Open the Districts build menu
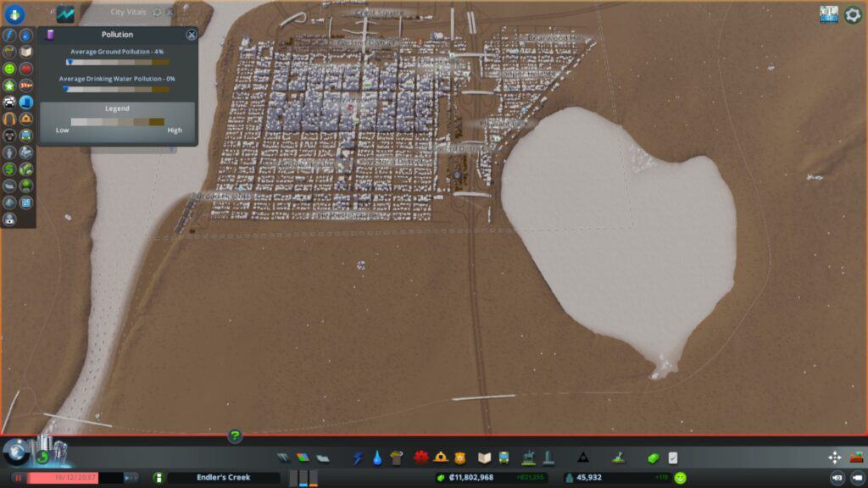The width and height of the screenshot is (868, 488). 323,457
